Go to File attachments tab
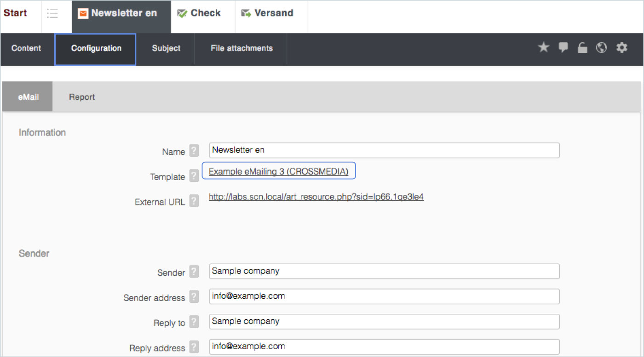The height and width of the screenshot is (357, 644). [x=241, y=48]
